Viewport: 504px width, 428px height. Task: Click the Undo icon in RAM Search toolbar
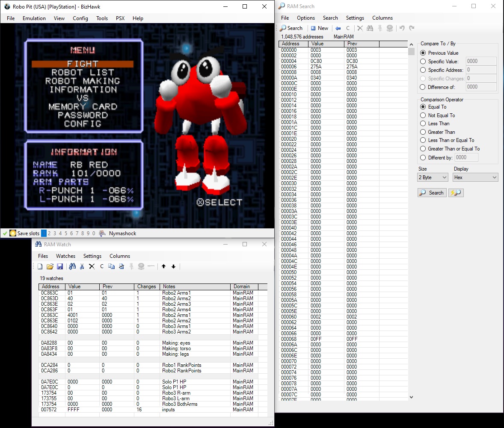(402, 28)
